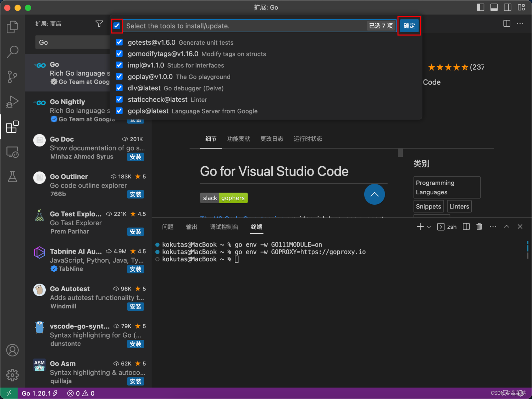The width and height of the screenshot is (532, 399).
Task: Customize layout icon in title bar
Action: pyautogui.click(x=521, y=7)
